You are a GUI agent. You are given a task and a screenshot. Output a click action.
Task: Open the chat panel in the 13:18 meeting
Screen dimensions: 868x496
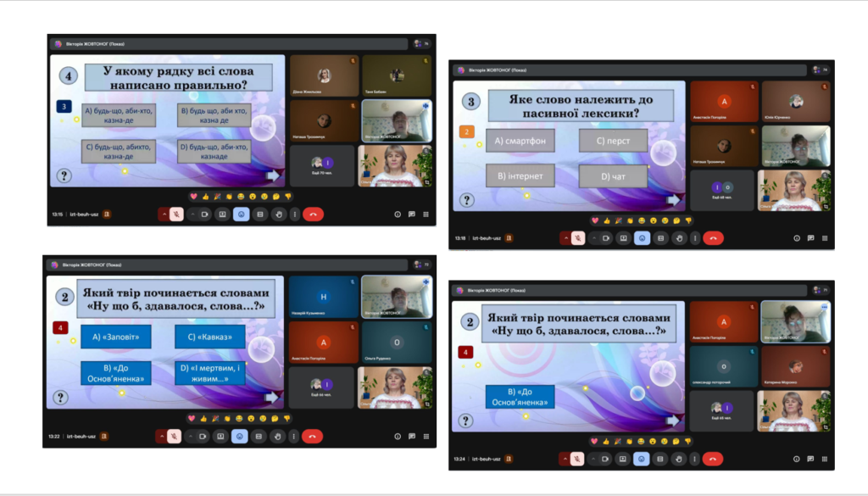pos(811,238)
